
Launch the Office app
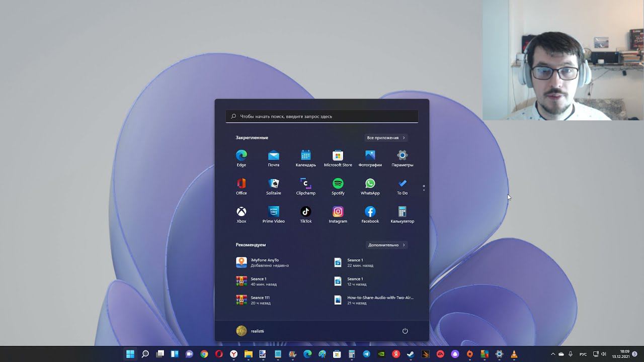tap(242, 187)
